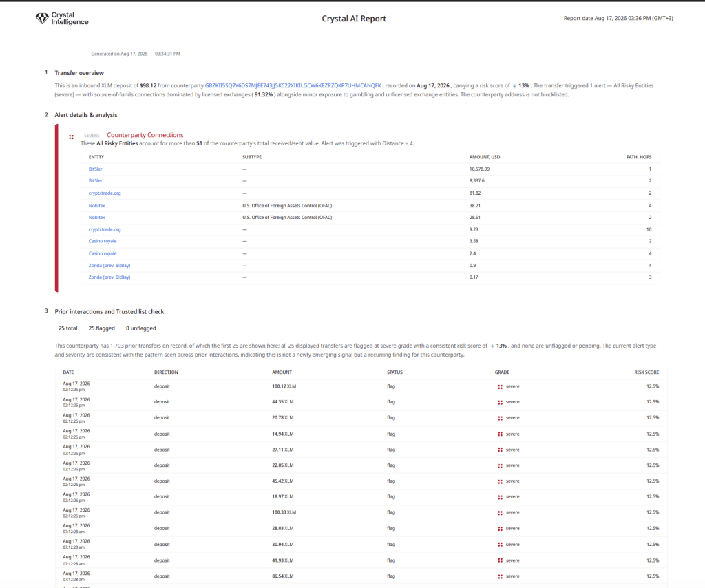
Task: Open the Casino royale link with amount 3.58
Action: [103, 241]
